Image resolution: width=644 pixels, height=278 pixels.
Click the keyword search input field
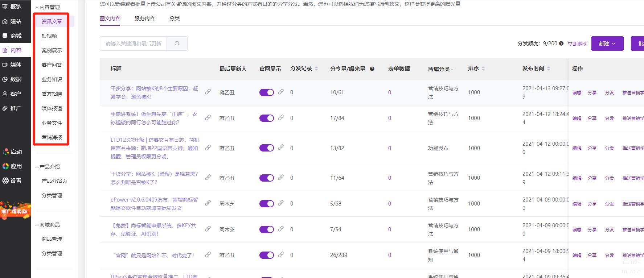pos(133,43)
